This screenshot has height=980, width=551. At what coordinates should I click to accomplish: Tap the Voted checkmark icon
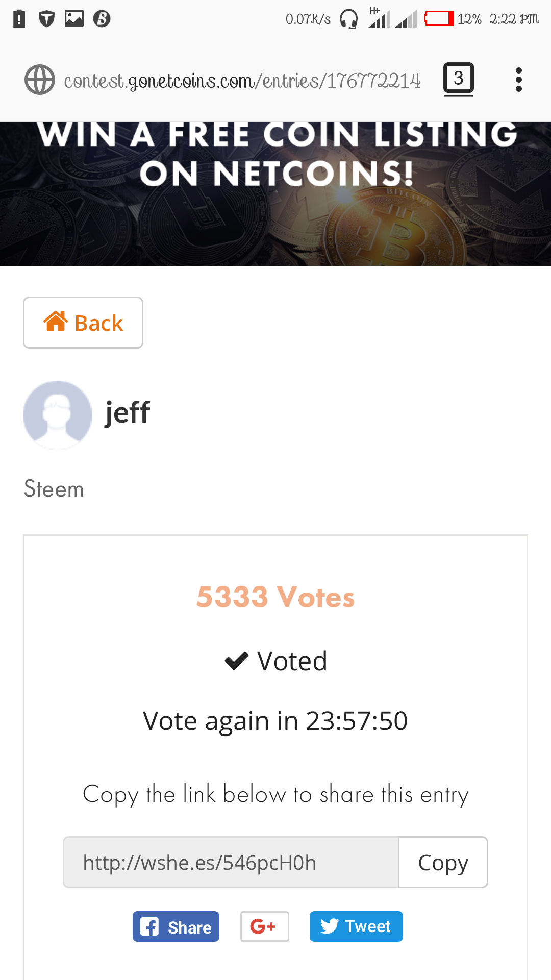236,661
